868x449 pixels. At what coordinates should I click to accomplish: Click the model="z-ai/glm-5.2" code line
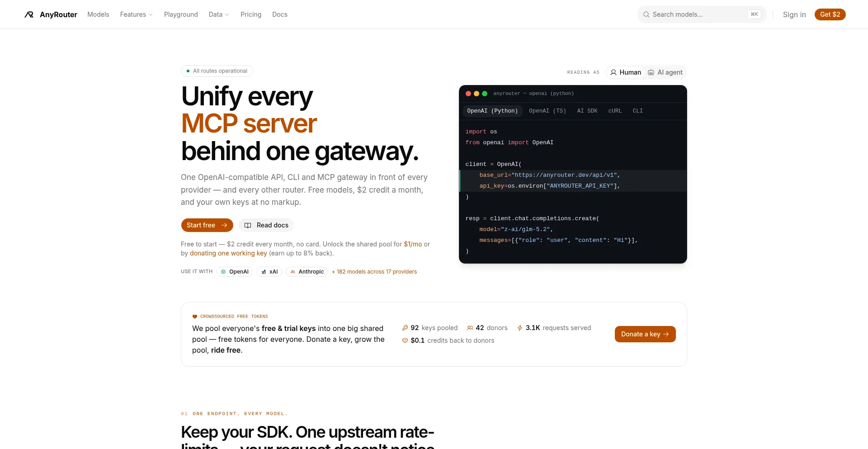pos(573,229)
